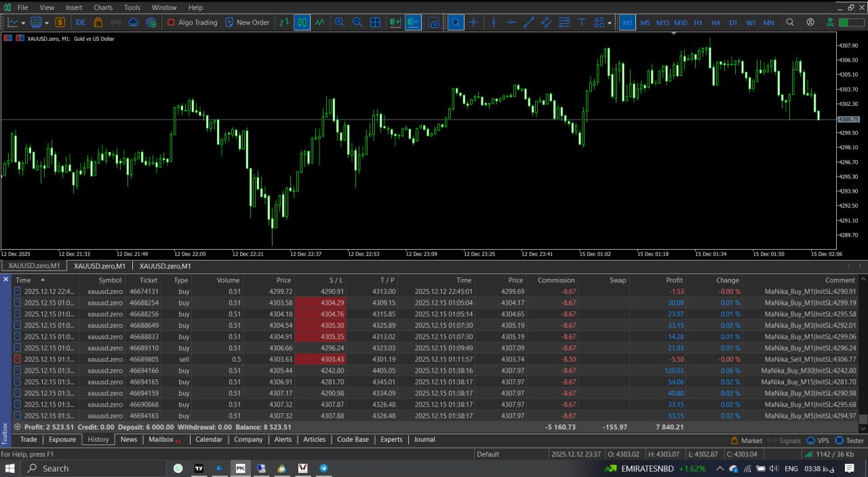Select the crosshair tool
The height and width of the screenshot is (477, 868).
point(473,22)
